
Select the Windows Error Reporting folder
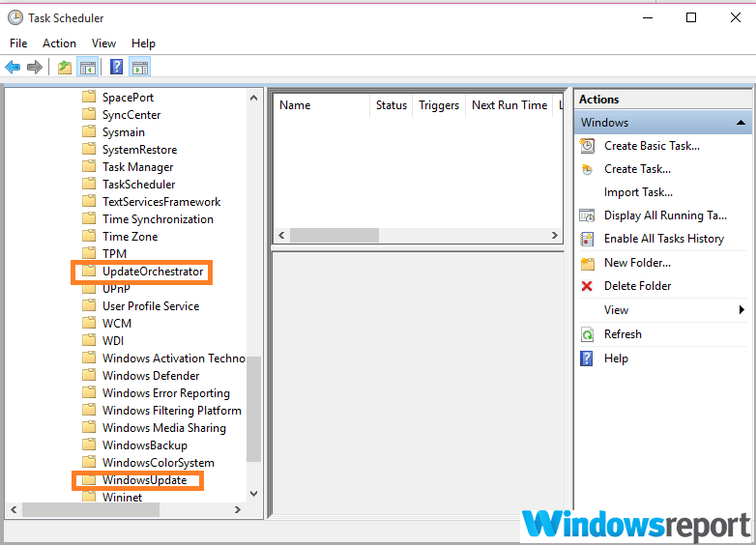pyautogui.click(x=166, y=392)
